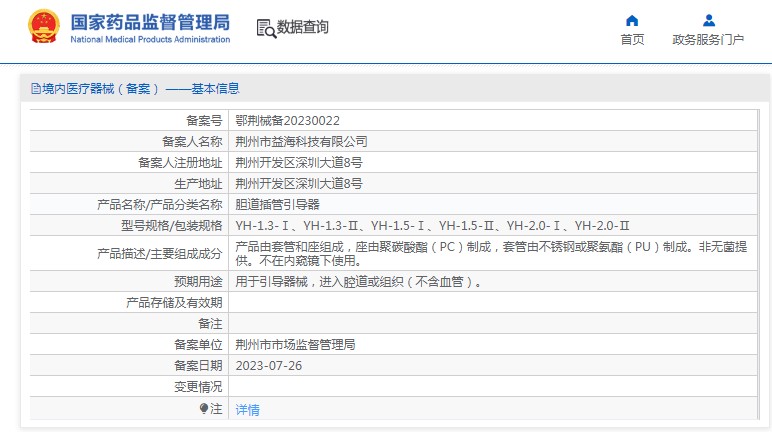Click the document icon before 境内医疗器械

tap(35, 89)
